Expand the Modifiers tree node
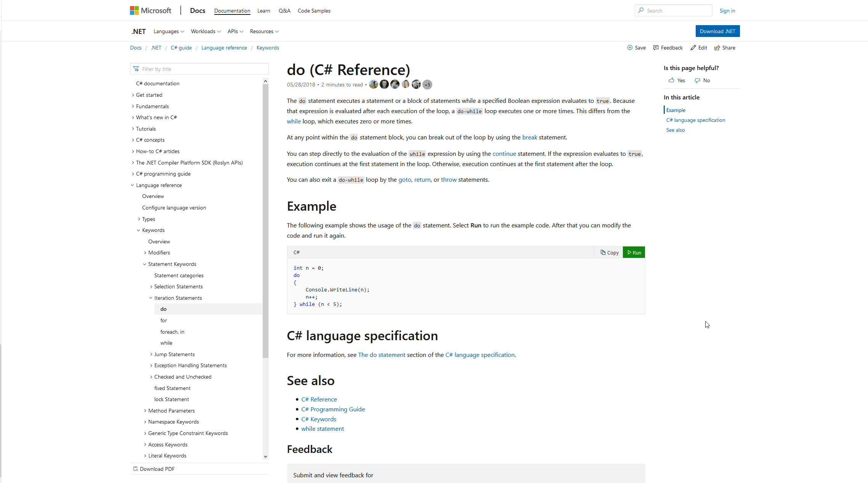This screenshot has height=483, width=868. tap(145, 253)
